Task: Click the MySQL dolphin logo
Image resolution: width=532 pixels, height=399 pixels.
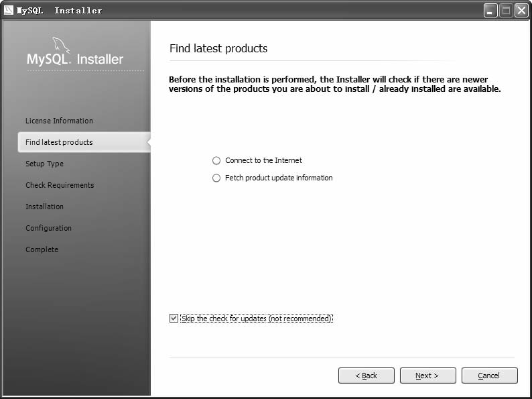Action: (x=61, y=45)
